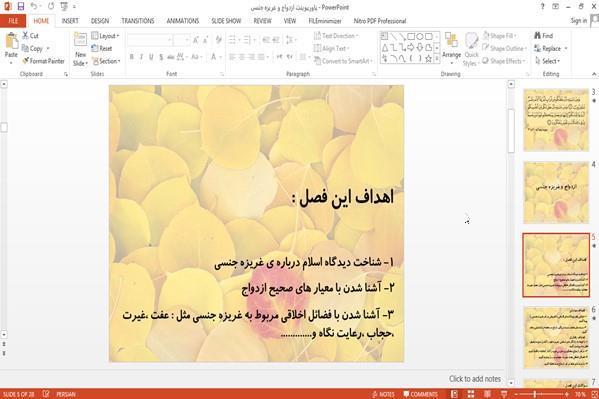The image size is (599, 399).
Task: Select slide 4 thumbnail
Action: click(556, 192)
